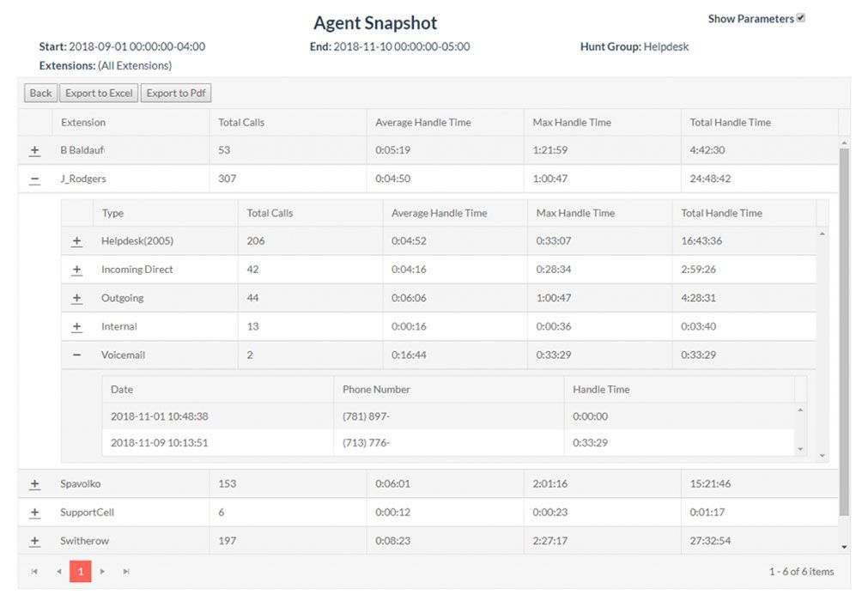The image size is (868, 601).
Task: Expand the B Baldauf row
Action: (x=34, y=151)
